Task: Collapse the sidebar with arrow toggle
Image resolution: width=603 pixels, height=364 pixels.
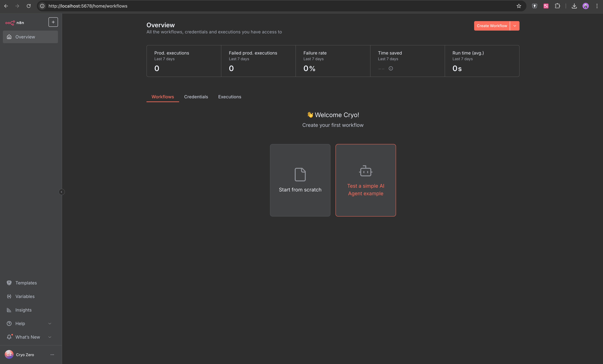Action: click(62, 192)
